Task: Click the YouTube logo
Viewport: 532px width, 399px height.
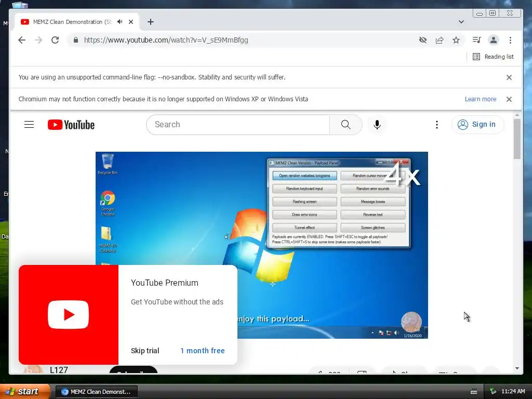Action: pyautogui.click(x=71, y=125)
